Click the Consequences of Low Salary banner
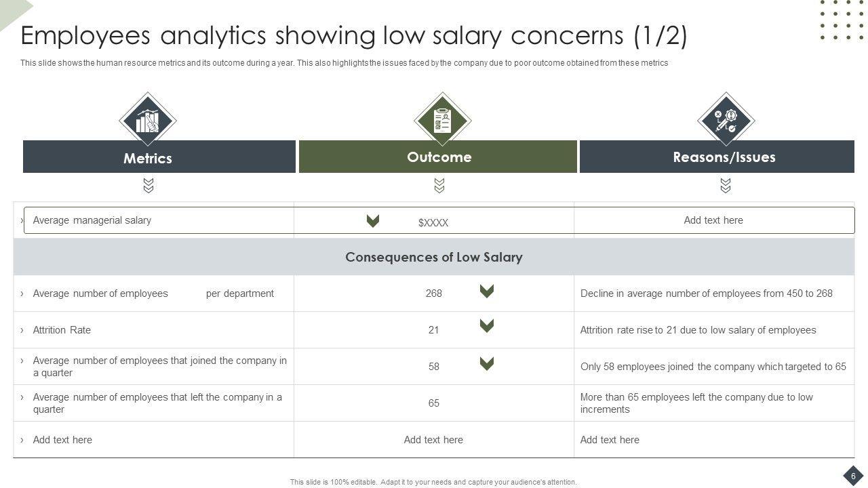The height and width of the screenshot is (488, 868). click(x=433, y=257)
